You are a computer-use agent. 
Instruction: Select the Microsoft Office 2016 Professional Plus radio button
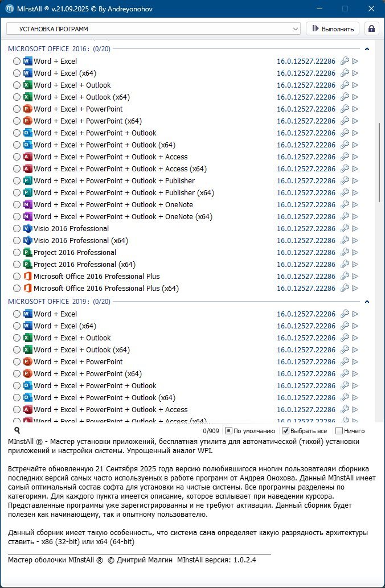(x=17, y=277)
